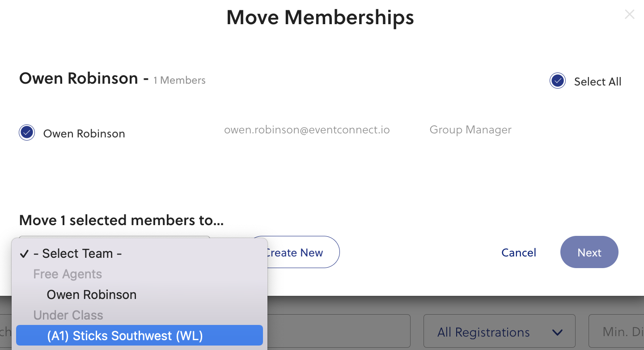
Task: Click the owen.robinson@eventconnect.io email text
Action: pyautogui.click(x=307, y=130)
